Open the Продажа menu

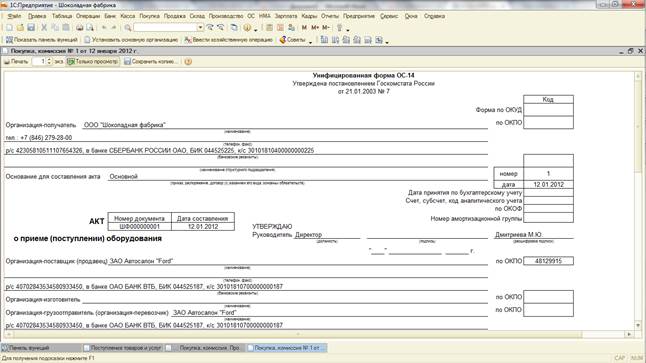pos(175,16)
